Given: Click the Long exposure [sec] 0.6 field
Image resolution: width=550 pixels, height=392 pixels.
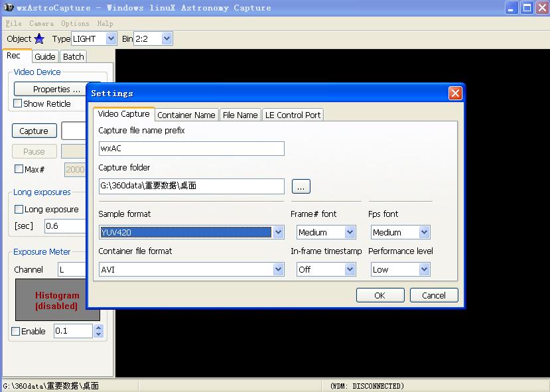Looking at the screenshot, I should pyautogui.click(x=65, y=226).
